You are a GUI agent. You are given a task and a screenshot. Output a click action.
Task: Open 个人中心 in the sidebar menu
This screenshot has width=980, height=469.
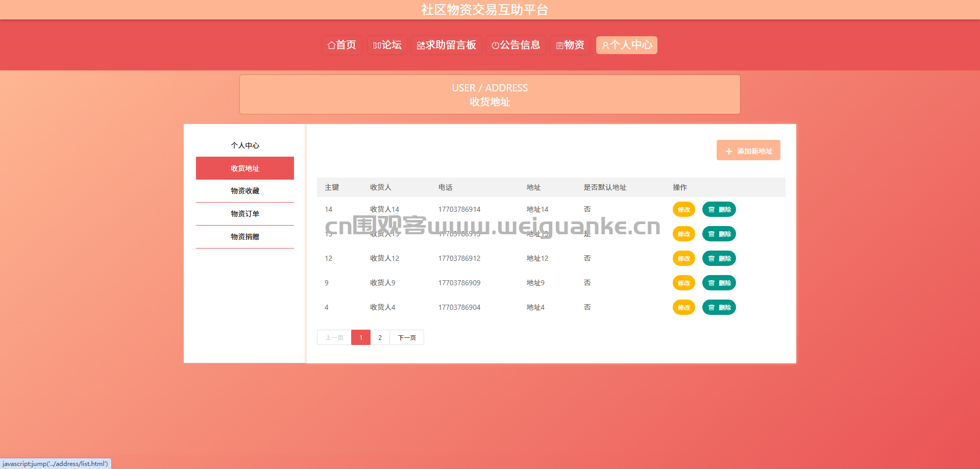click(245, 145)
